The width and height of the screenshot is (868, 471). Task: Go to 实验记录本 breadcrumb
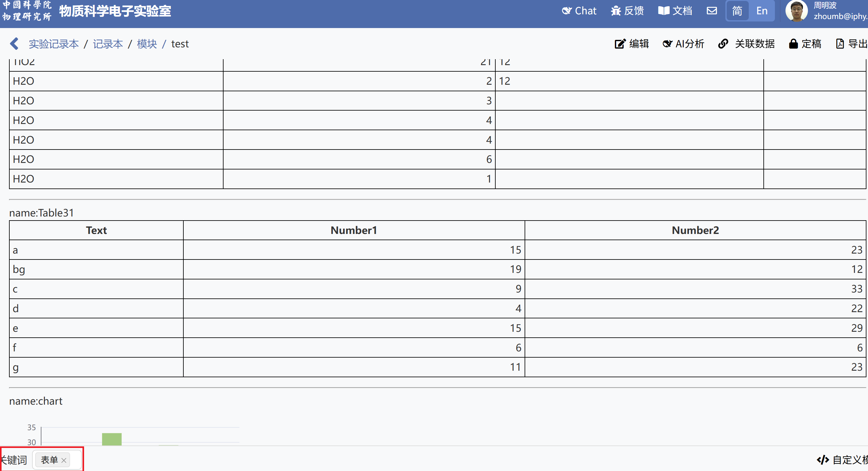(54, 44)
